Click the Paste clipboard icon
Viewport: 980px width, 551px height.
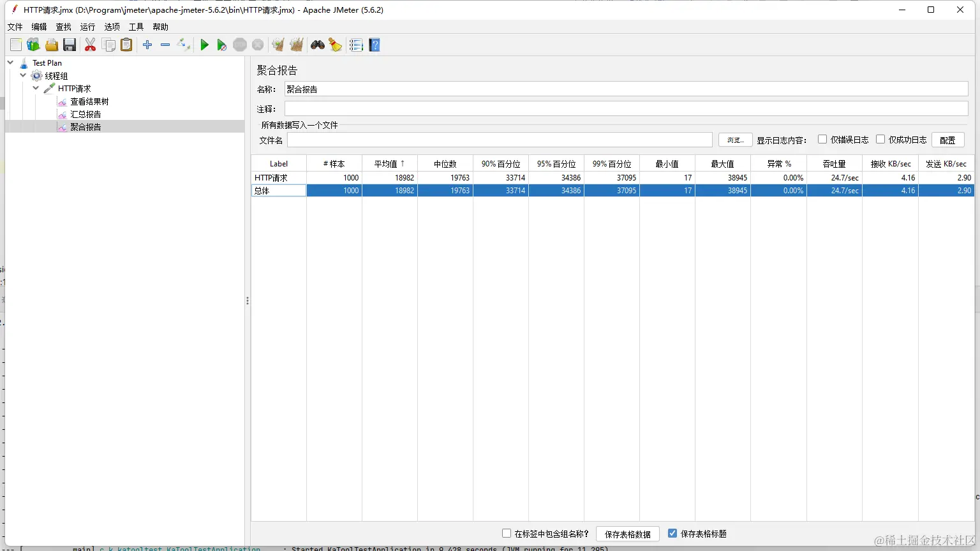126,45
